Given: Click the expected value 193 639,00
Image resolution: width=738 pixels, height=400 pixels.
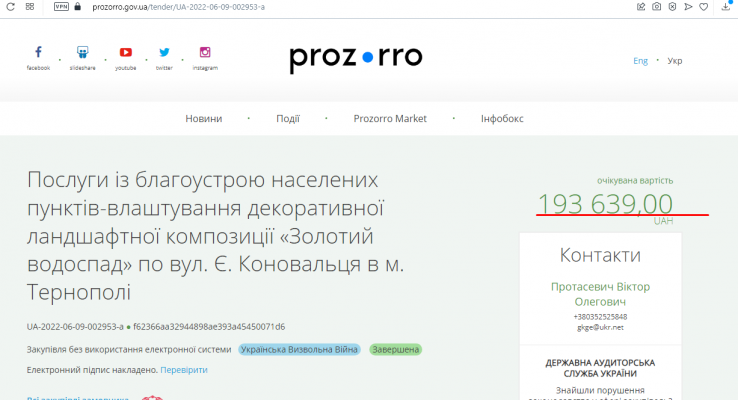Looking at the screenshot, I should 605,204.
